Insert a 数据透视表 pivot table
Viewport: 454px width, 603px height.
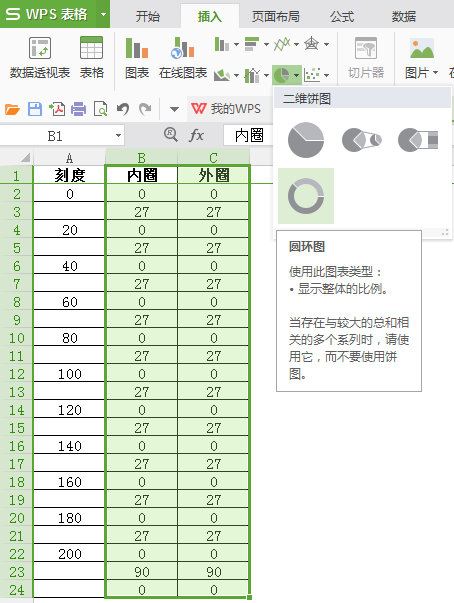[40, 58]
